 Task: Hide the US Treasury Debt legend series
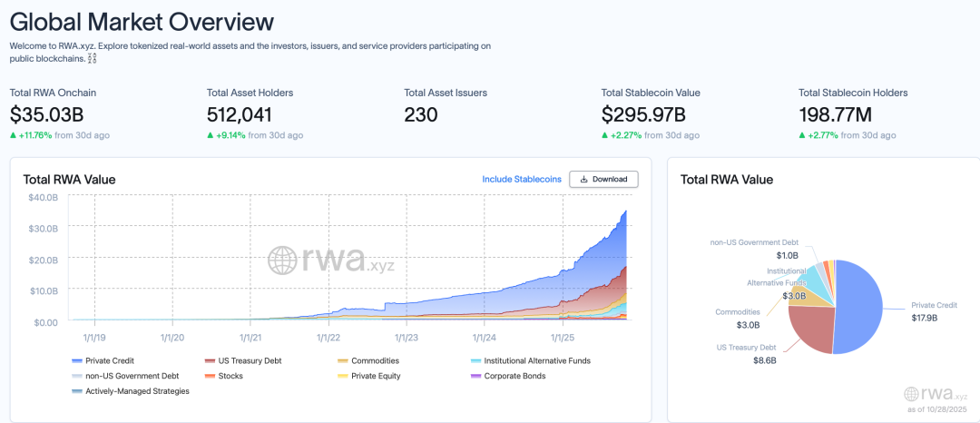click(x=242, y=360)
